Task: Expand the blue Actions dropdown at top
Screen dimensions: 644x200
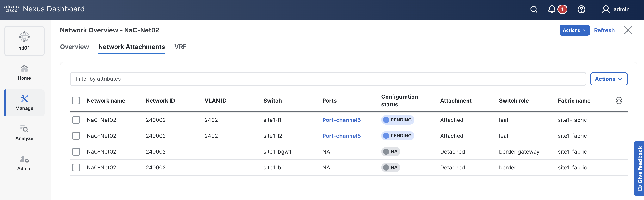Action: 574,30
